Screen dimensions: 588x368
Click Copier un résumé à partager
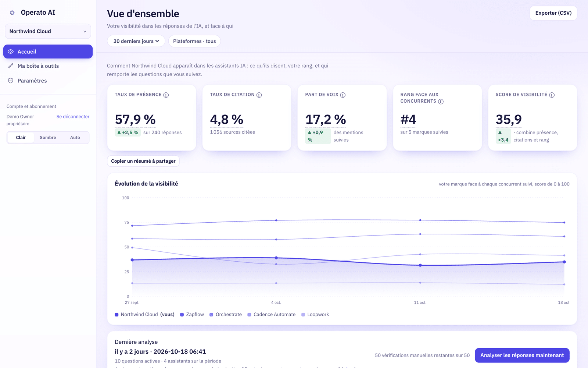click(x=143, y=161)
